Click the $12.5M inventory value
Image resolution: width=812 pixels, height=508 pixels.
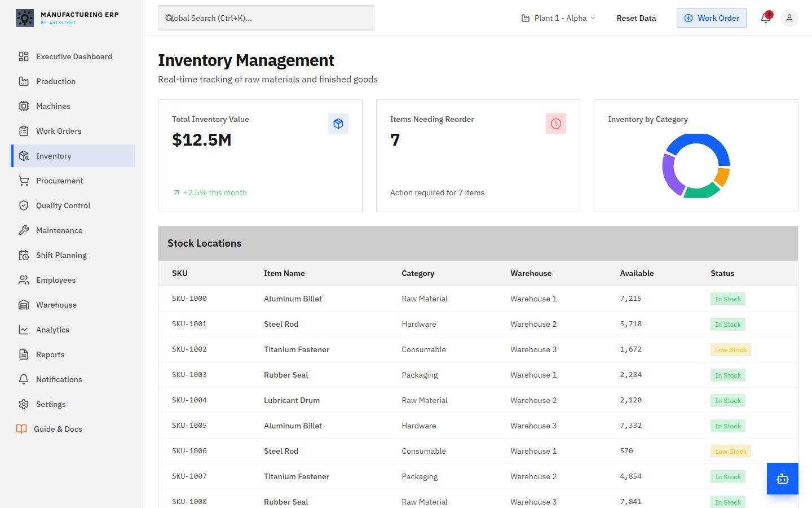(x=202, y=139)
